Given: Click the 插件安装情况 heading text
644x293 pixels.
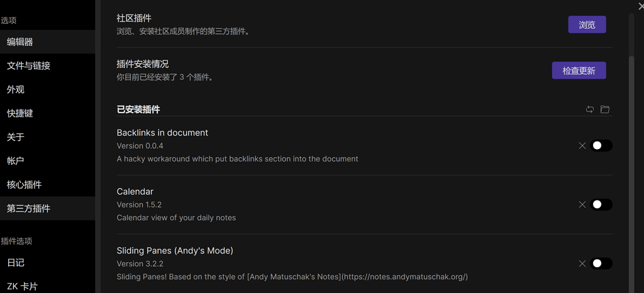Looking at the screenshot, I should (x=143, y=64).
